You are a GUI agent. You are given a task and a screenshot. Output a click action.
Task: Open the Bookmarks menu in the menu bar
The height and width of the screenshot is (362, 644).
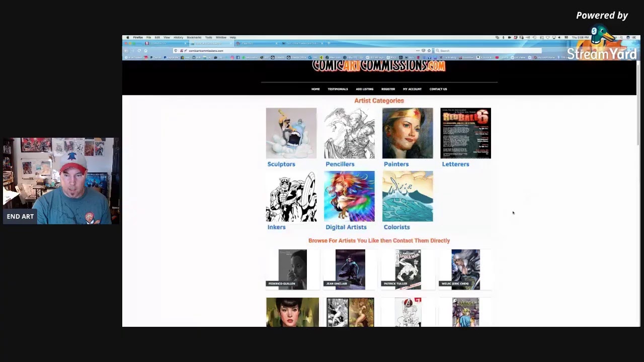[x=194, y=37]
